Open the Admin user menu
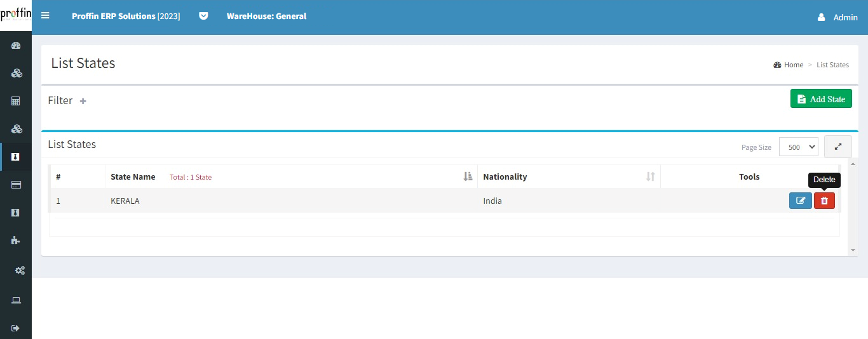This screenshot has height=339, width=868. (x=838, y=17)
